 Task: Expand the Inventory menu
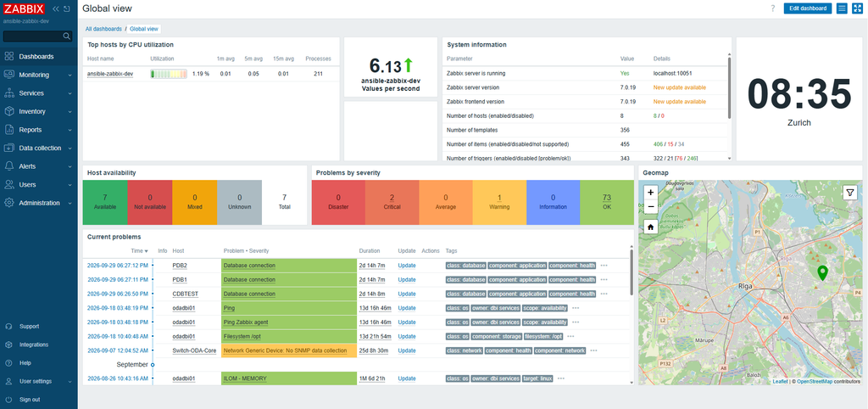click(x=39, y=111)
